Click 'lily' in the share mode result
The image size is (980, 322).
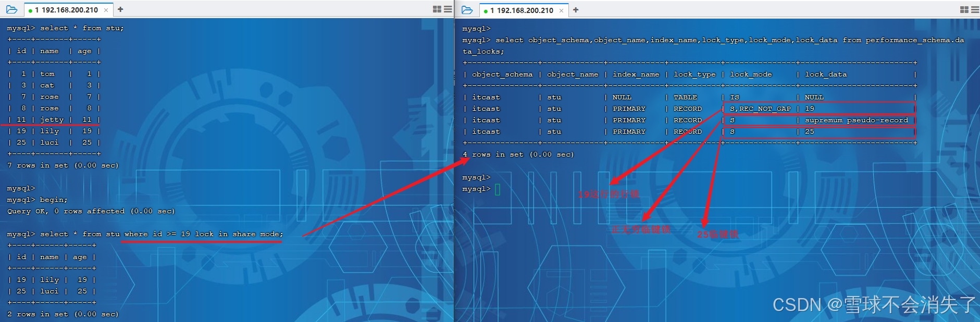49,280
